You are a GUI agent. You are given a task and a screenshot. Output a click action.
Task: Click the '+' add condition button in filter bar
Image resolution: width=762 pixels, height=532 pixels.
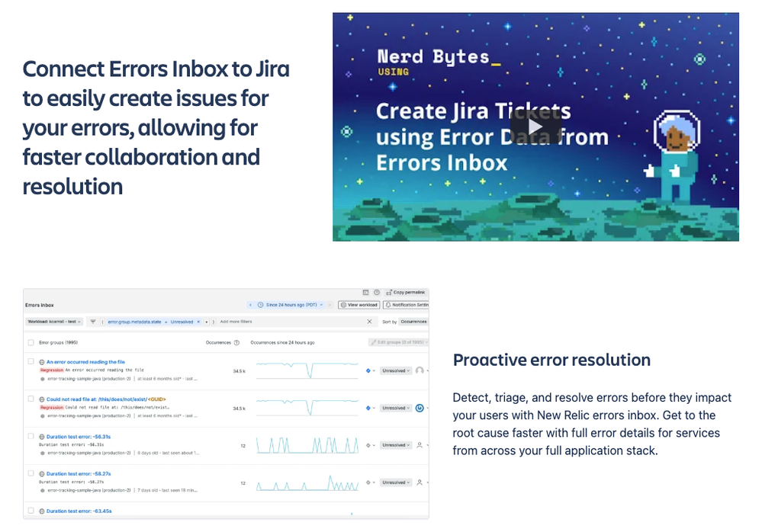pos(207,322)
